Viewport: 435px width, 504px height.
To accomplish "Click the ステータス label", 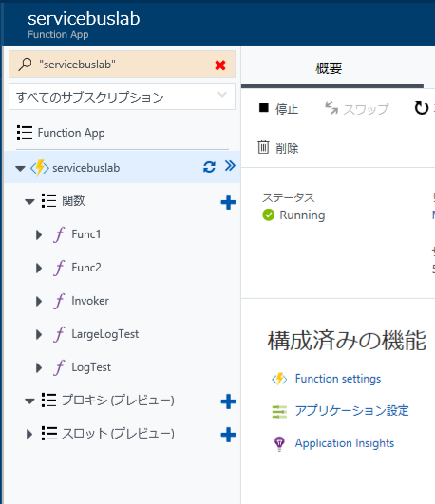I will [289, 197].
